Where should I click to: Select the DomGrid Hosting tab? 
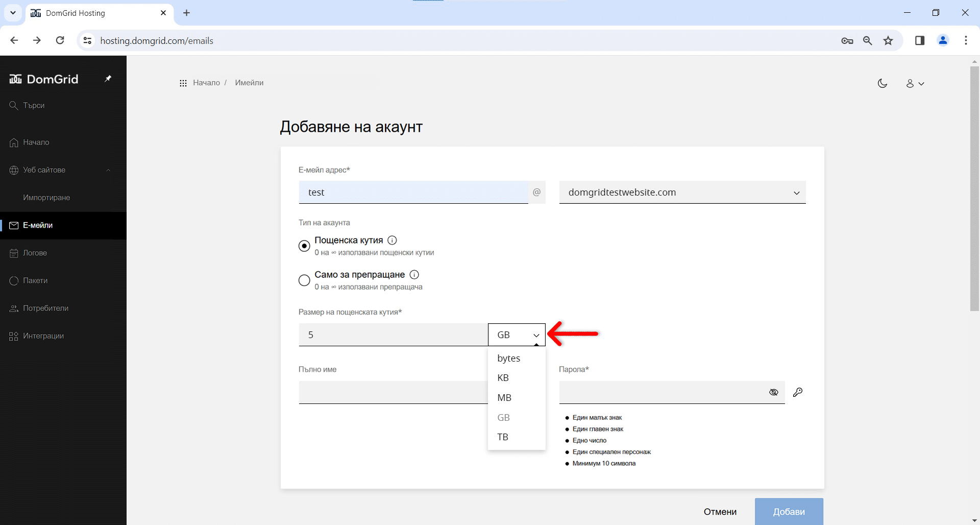click(x=99, y=13)
